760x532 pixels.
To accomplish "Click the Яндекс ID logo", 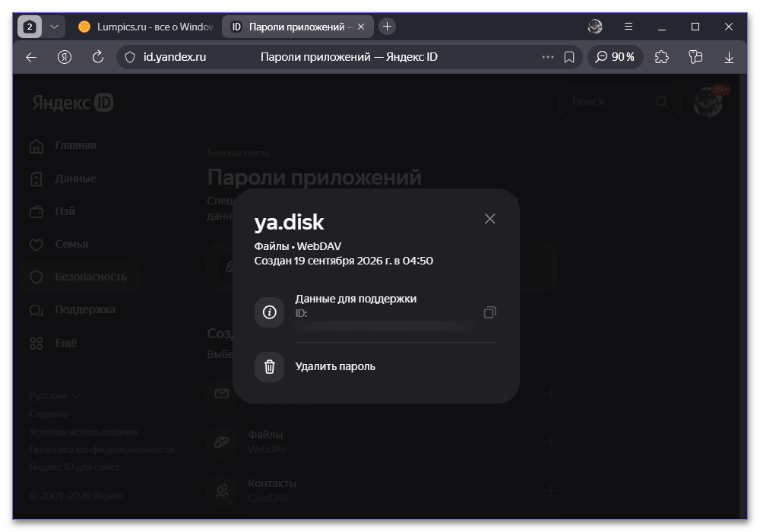I will pos(73,103).
